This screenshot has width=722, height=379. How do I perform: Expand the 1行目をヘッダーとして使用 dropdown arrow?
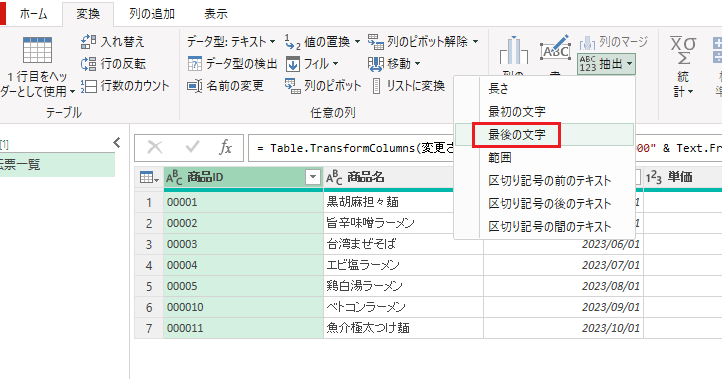72,92
